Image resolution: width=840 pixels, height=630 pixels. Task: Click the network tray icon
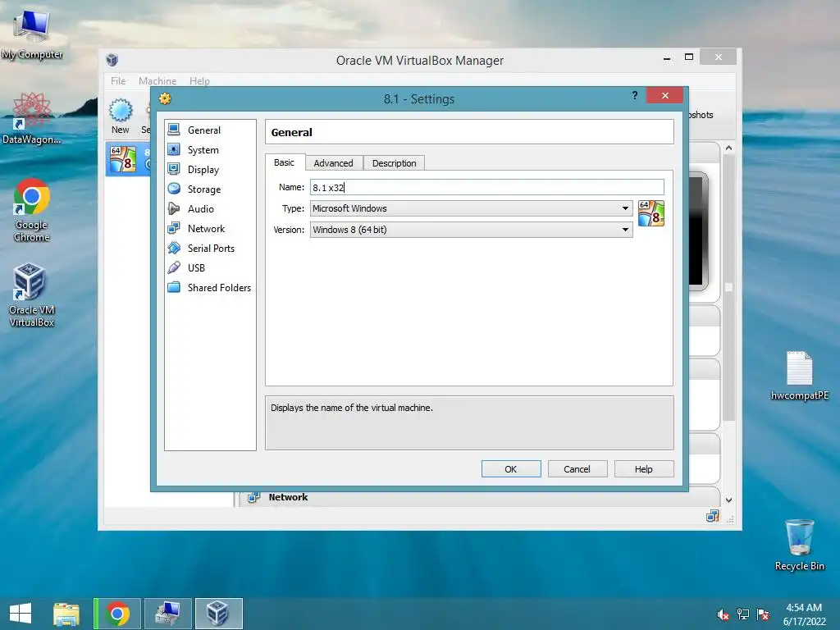[743, 614]
